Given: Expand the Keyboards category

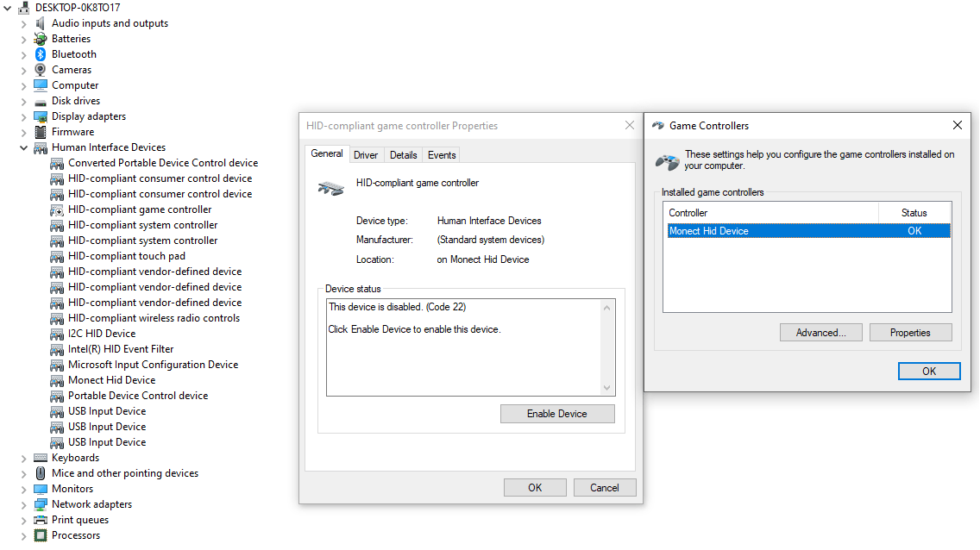Looking at the screenshot, I should [x=23, y=458].
